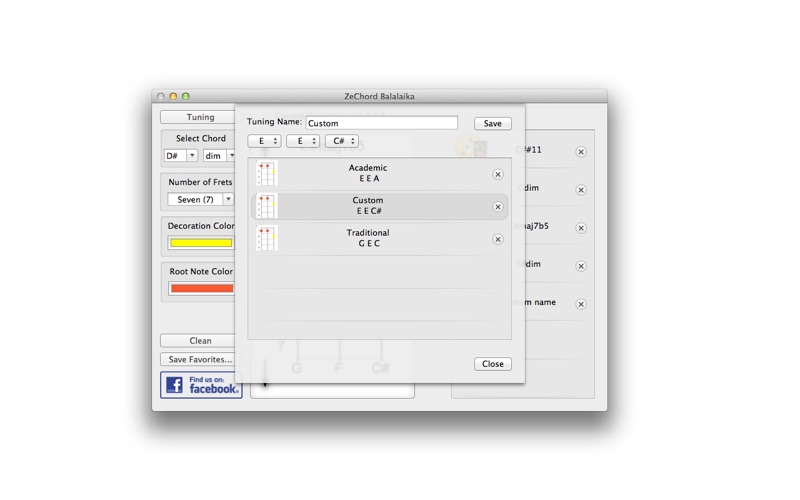Click the Custom tuning chord diagram thumbnail
Screen dimensions: 800x500
[x=267, y=206]
